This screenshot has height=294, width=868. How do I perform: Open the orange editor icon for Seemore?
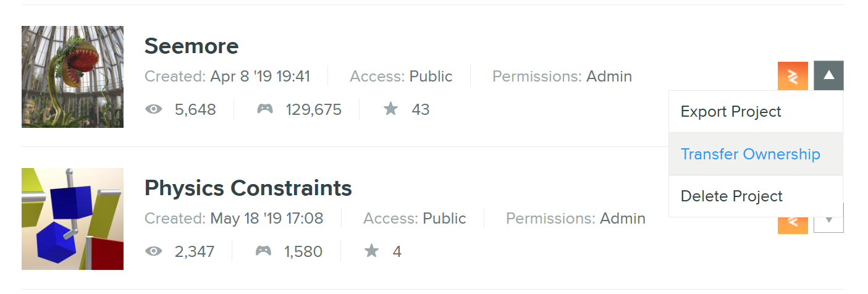pyautogui.click(x=793, y=76)
